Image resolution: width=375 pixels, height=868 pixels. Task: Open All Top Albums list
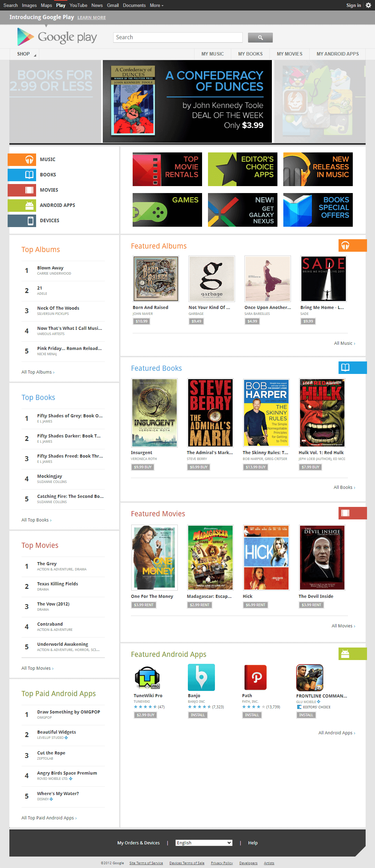click(38, 372)
